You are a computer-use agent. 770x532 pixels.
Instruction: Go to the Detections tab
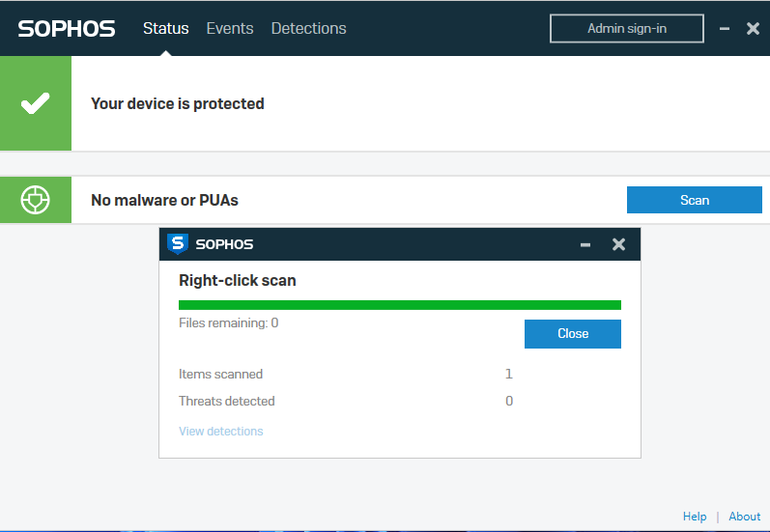pos(308,29)
